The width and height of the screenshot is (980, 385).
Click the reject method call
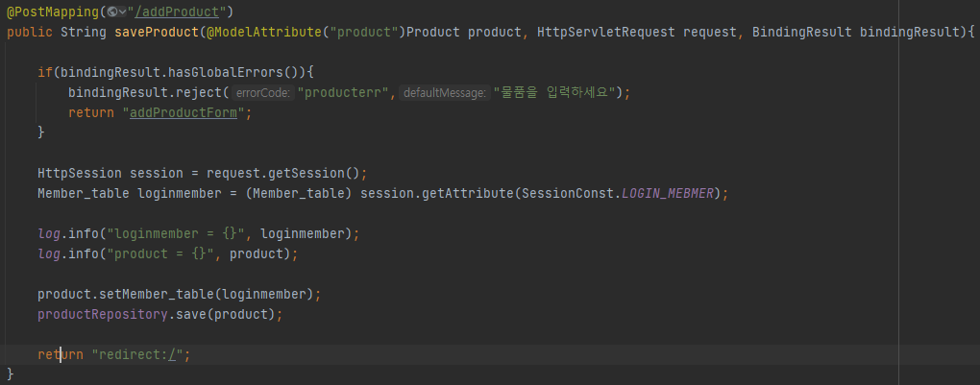point(199,92)
